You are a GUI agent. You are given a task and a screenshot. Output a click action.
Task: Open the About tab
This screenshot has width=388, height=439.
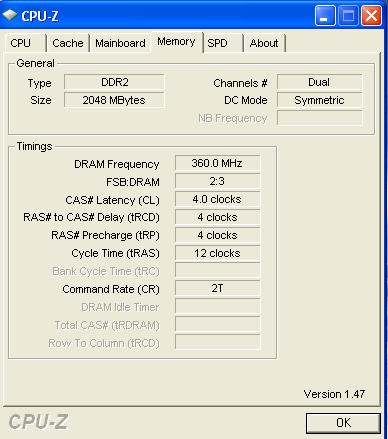click(264, 43)
